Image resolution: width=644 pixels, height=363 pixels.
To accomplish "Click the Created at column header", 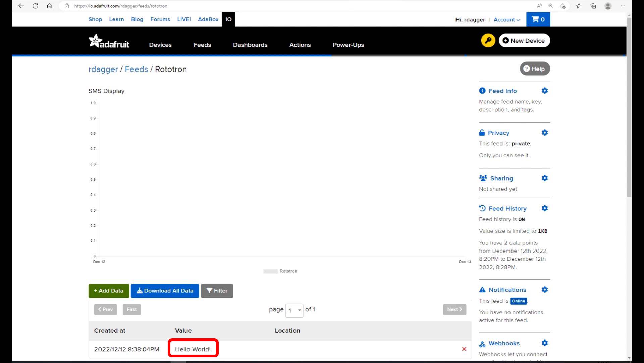I will (x=110, y=331).
